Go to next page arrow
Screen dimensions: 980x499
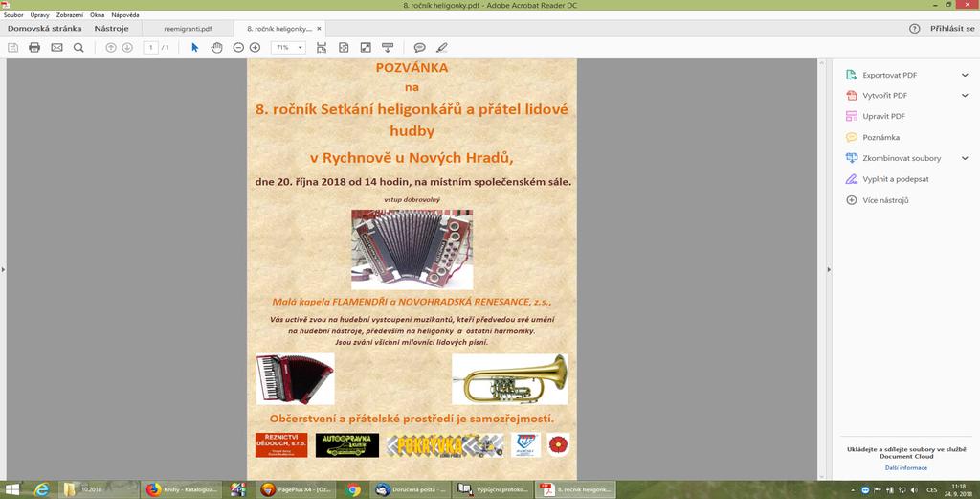point(127,48)
